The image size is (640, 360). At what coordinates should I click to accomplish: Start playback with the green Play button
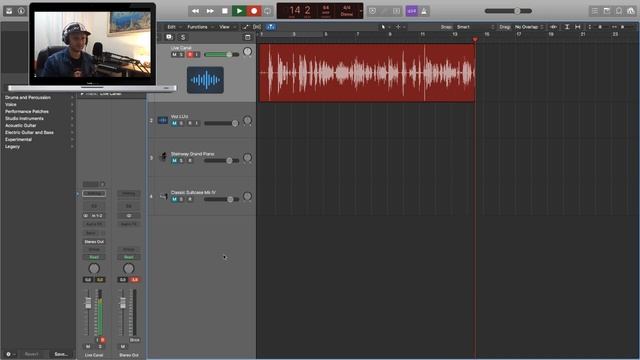[x=239, y=11]
